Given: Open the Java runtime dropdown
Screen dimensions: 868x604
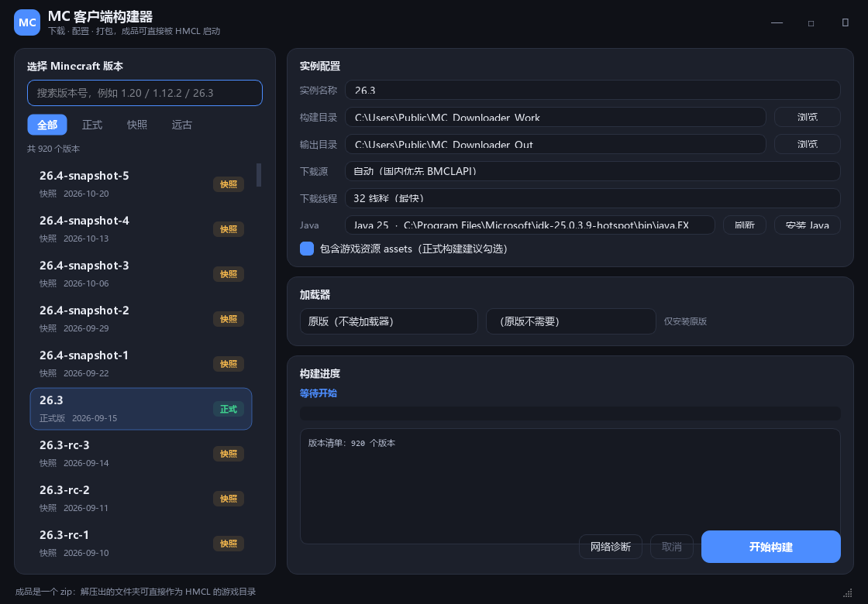Looking at the screenshot, I should [x=530, y=225].
